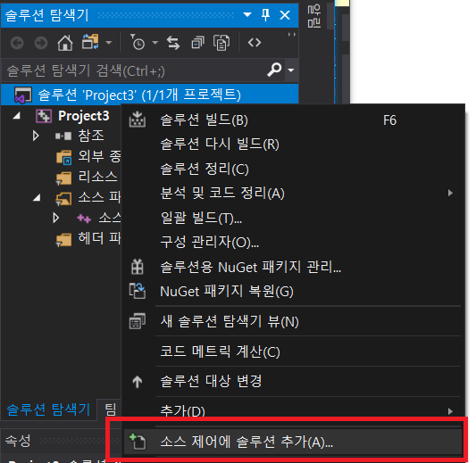Select the 외부 종속성 folder
The image size is (476, 463).
99,156
